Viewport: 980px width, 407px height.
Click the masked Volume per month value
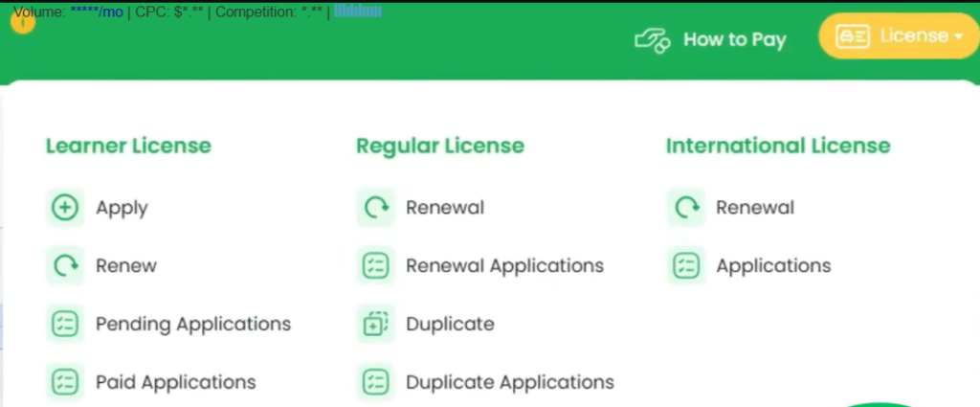tap(97, 11)
